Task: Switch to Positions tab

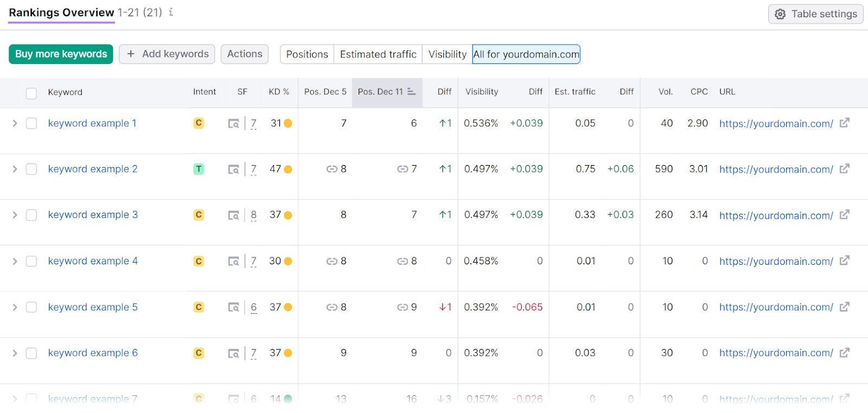Action: coord(307,54)
